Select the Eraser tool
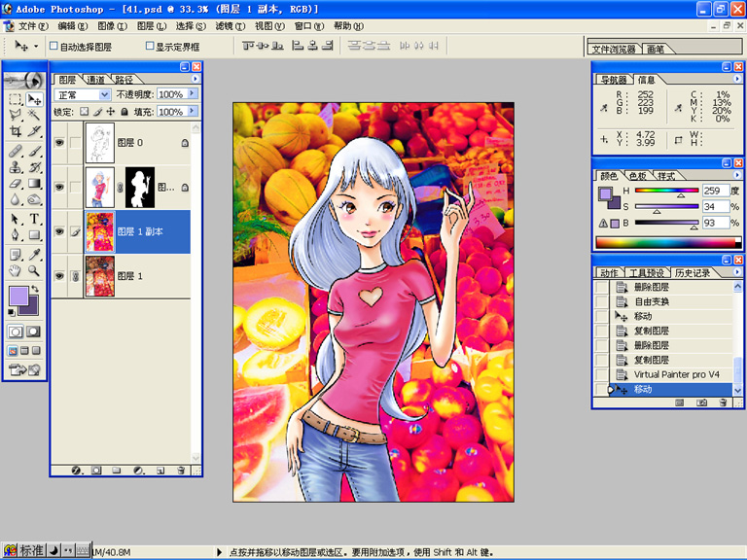Image resolution: width=747 pixels, height=560 pixels. point(16,184)
